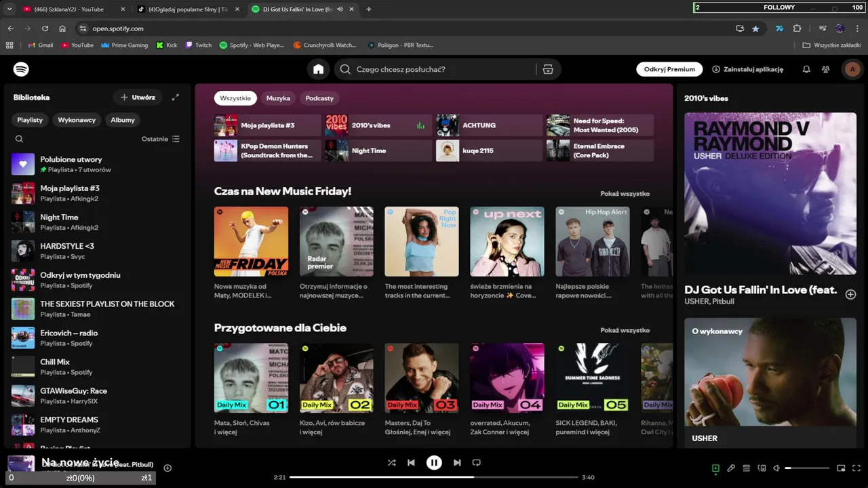Open the play queue

[747, 468]
